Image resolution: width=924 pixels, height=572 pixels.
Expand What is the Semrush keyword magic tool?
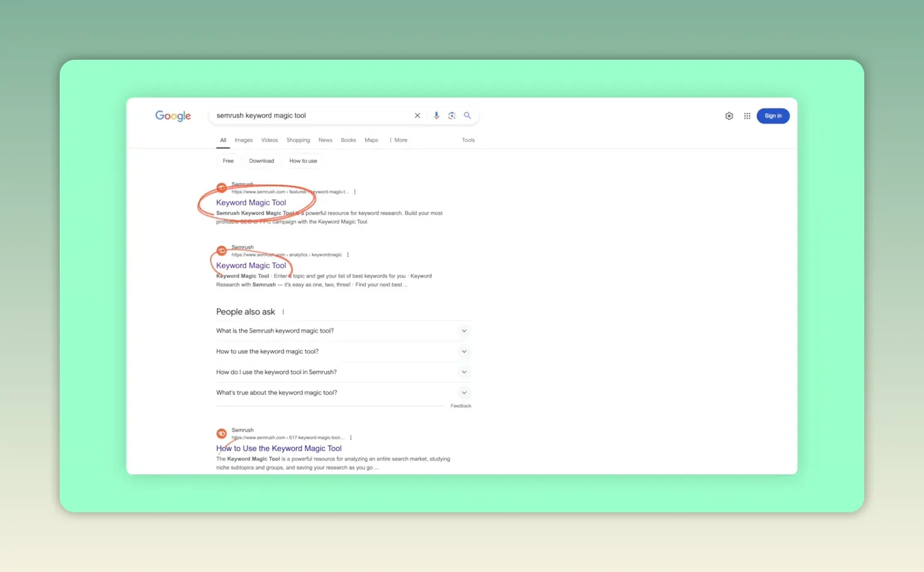coord(343,331)
